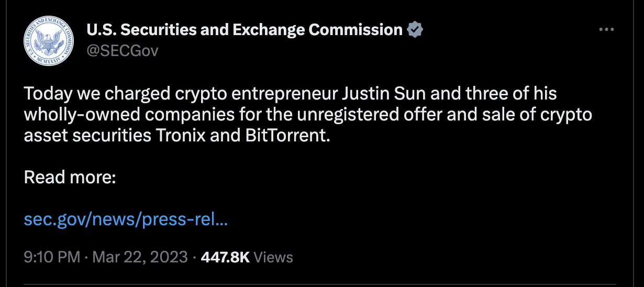Click the 447.8K view count number
Viewport: 644px width, 287px height.
(225, 257)
